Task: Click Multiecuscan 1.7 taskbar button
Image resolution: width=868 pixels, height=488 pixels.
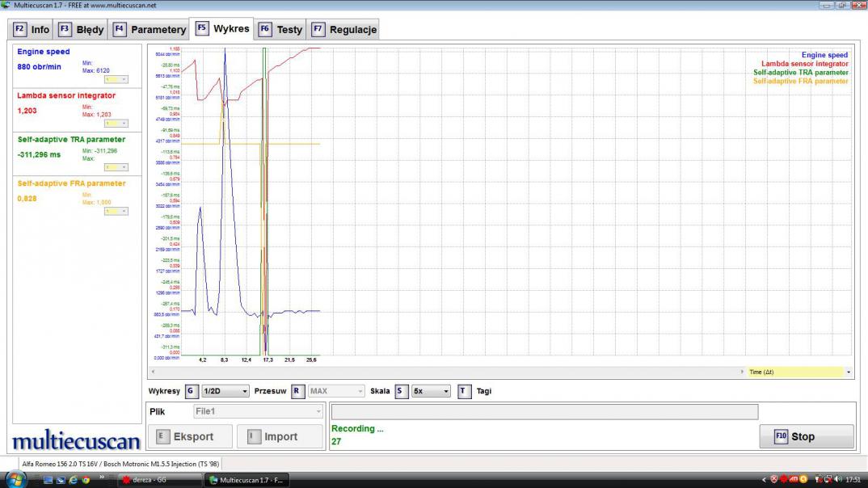Action: coord(246,480)
